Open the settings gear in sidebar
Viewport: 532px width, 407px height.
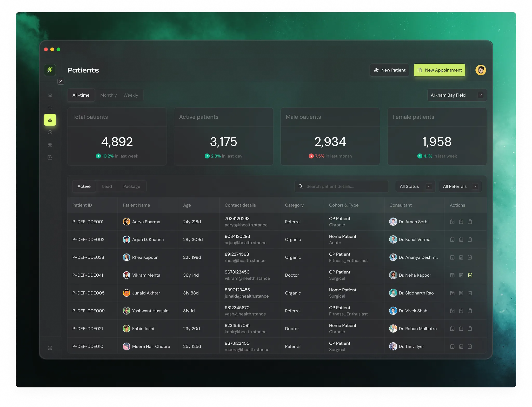click(x=50, y=348)
